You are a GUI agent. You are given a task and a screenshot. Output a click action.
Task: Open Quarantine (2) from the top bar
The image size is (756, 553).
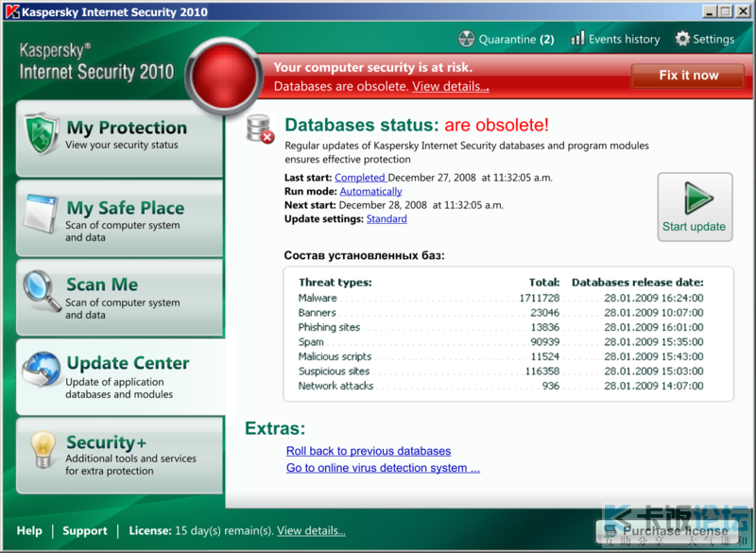coord(507,39)
